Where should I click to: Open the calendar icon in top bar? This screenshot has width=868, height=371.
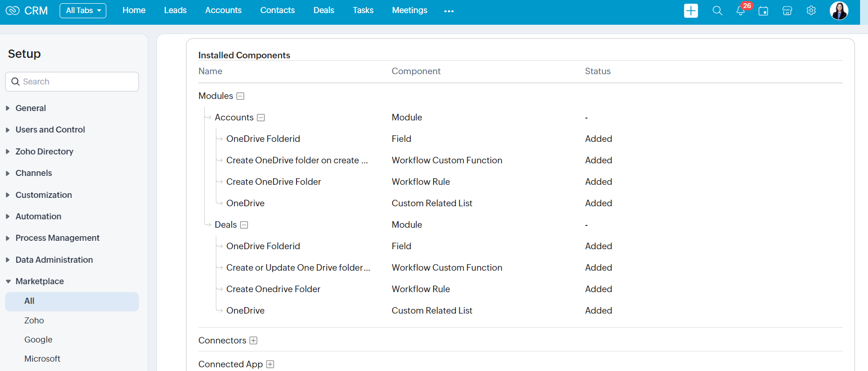coord(763,11)
